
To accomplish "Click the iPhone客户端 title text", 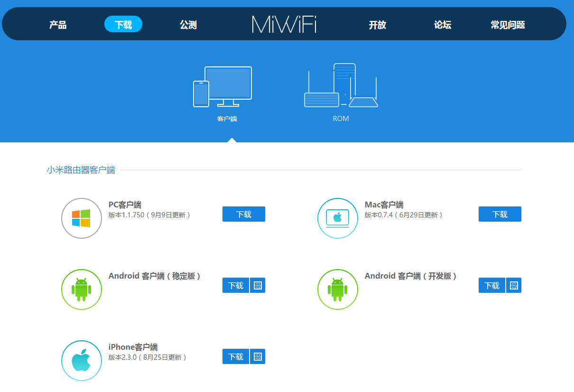I will click(x=133, y=347).
